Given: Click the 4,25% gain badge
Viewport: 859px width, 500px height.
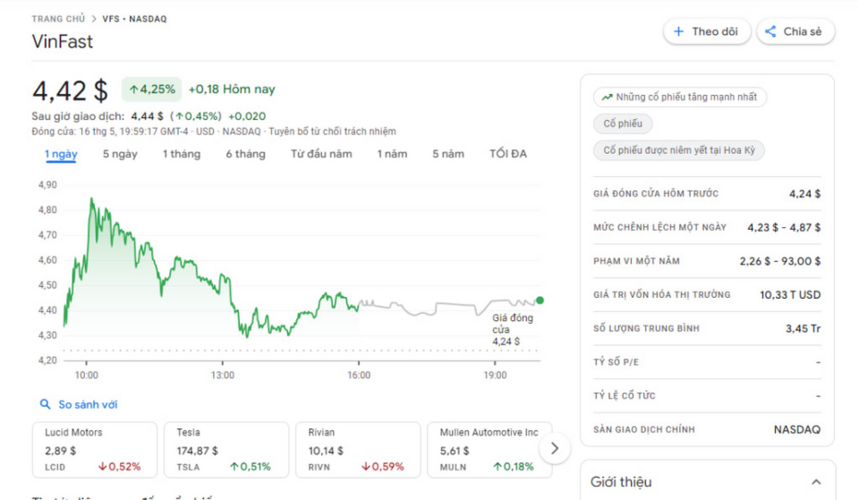Looking at the screenshot, I should point(152,89).
